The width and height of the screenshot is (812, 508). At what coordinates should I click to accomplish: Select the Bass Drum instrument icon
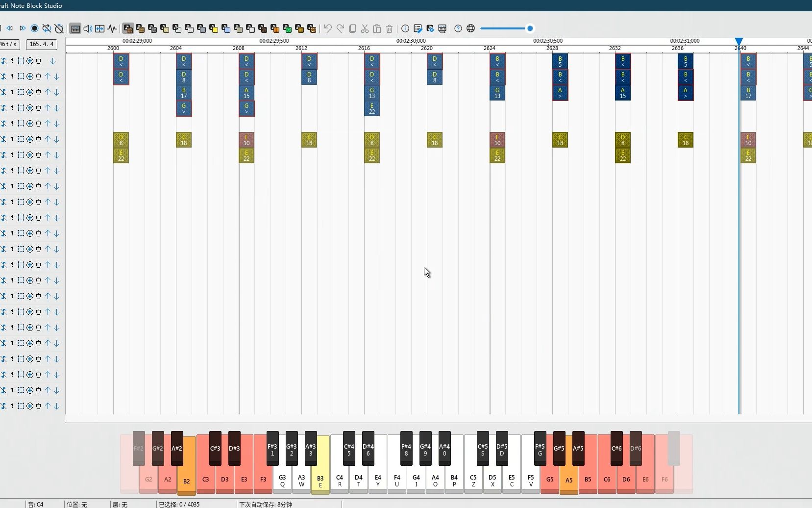pyautogui.click(x=152, y=28)
